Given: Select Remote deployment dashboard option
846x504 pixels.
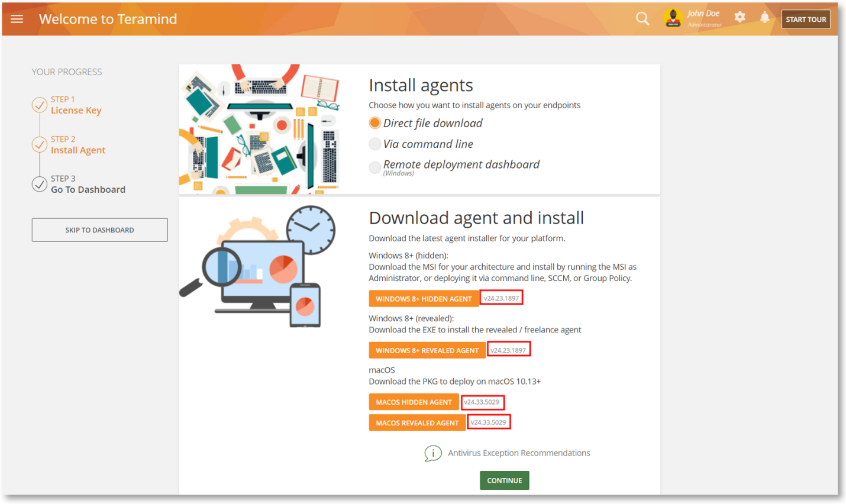Looking at the screenshot, I should [x=374, y=167].
